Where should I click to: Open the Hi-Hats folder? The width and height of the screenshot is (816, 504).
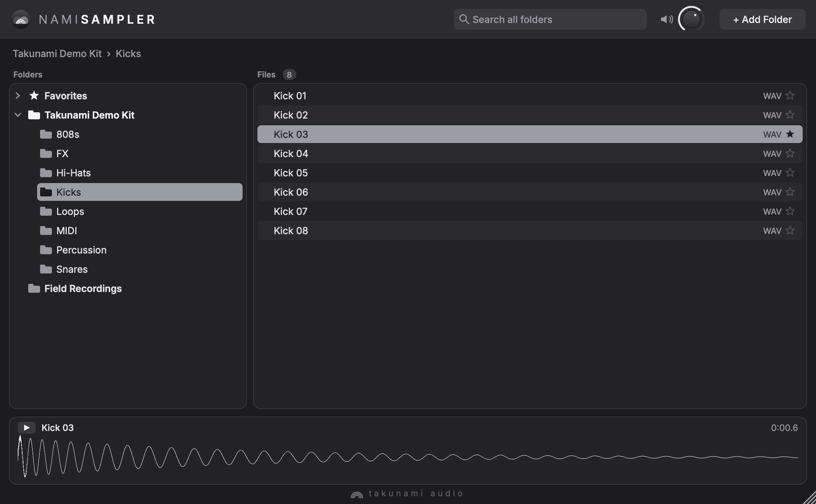point(140,173)
